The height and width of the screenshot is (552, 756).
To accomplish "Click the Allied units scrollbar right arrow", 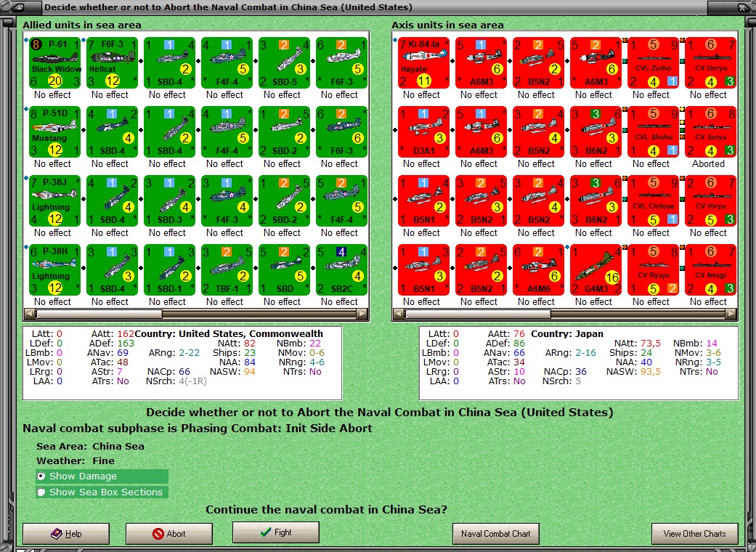I will (x=362, y=314).
